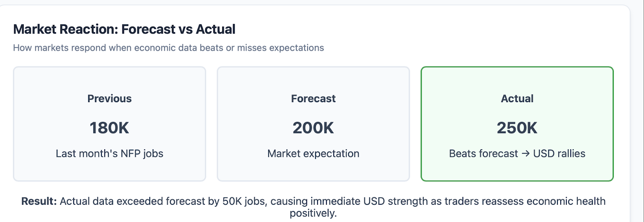The image size is (644, 222).
Task: Click the Beats forecast text
Action: coord(483,154)
